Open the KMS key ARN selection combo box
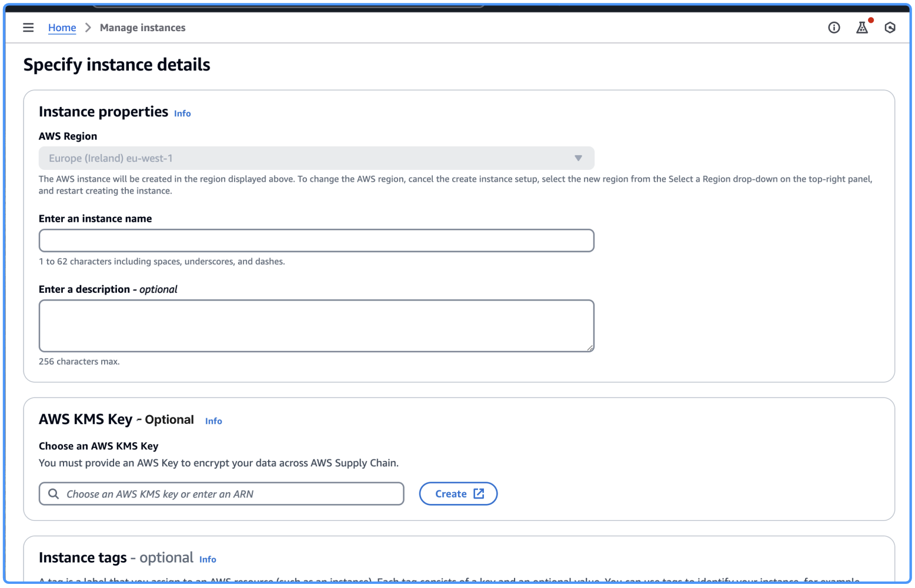Image resolution: width=915 pixels, height=588 pixels. 221,493
